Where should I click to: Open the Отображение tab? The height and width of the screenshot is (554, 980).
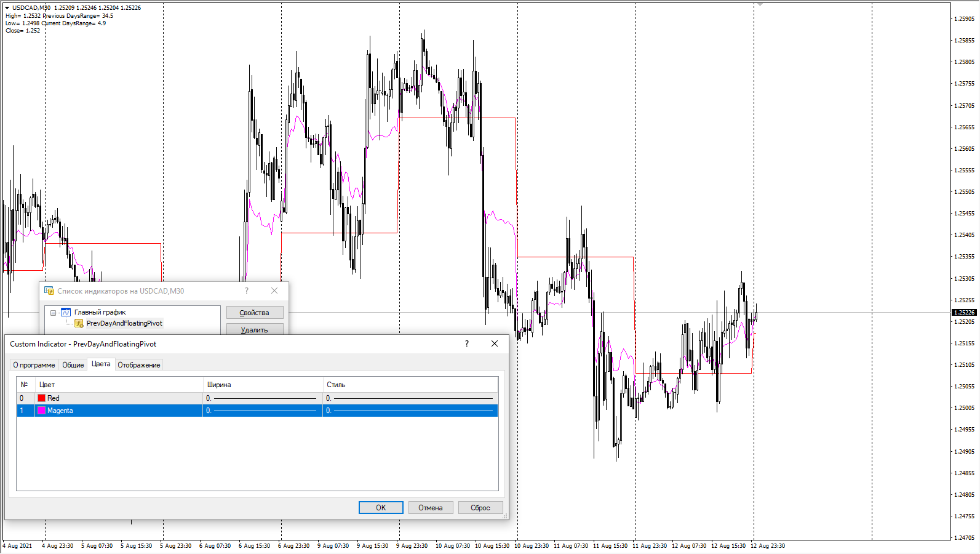(139, 365)
